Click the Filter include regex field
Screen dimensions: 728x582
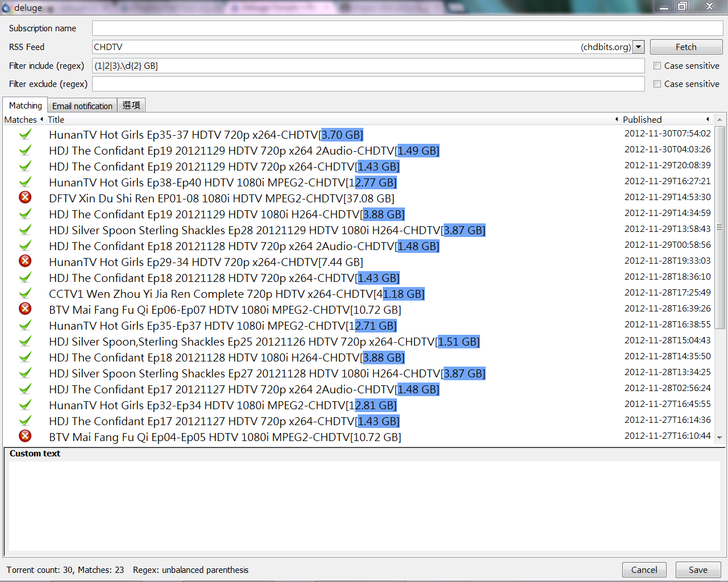368,66
